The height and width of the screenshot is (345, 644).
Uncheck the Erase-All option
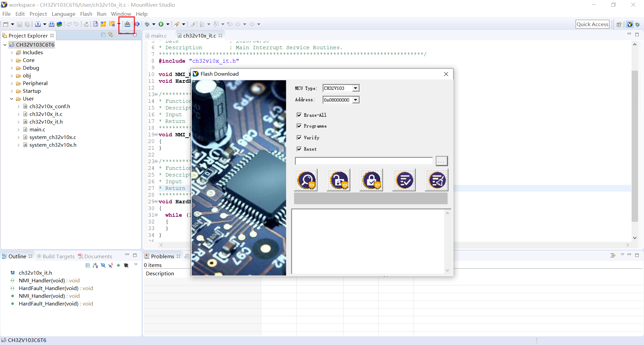pyautogui.click(x=299, y=115)
